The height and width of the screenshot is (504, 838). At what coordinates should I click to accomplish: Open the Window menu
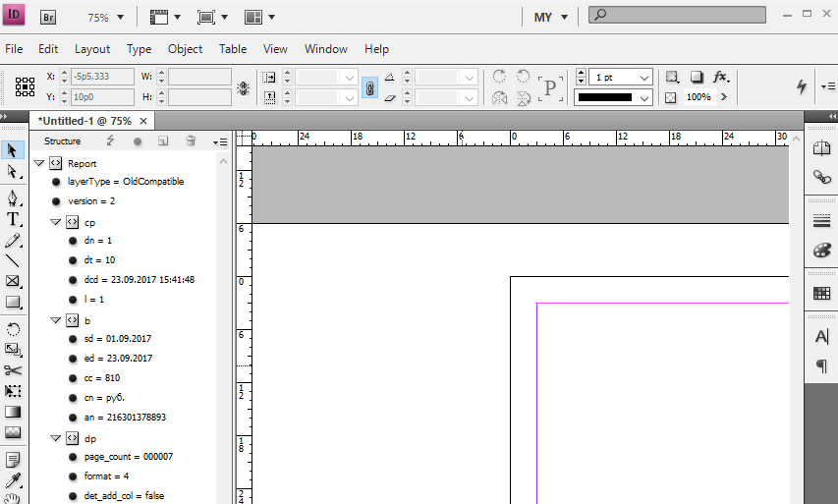tap(326, 49)
